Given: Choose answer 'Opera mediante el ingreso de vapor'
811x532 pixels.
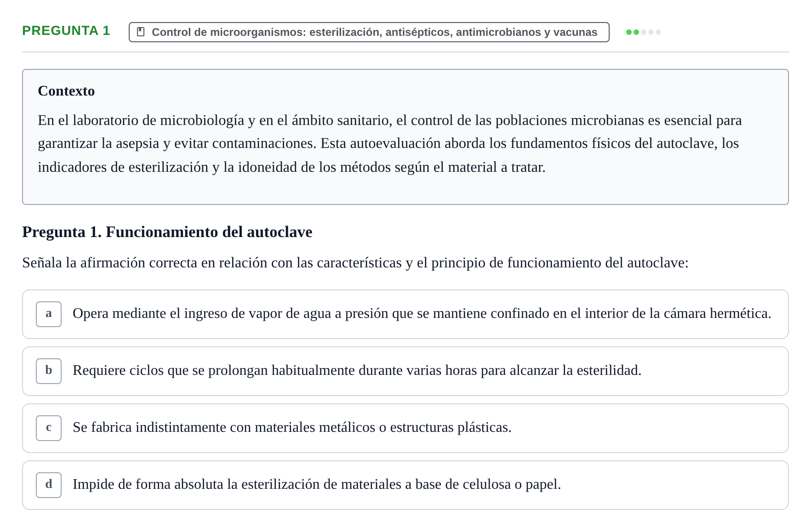Looking at the screenshot, I should click(405, 314).
